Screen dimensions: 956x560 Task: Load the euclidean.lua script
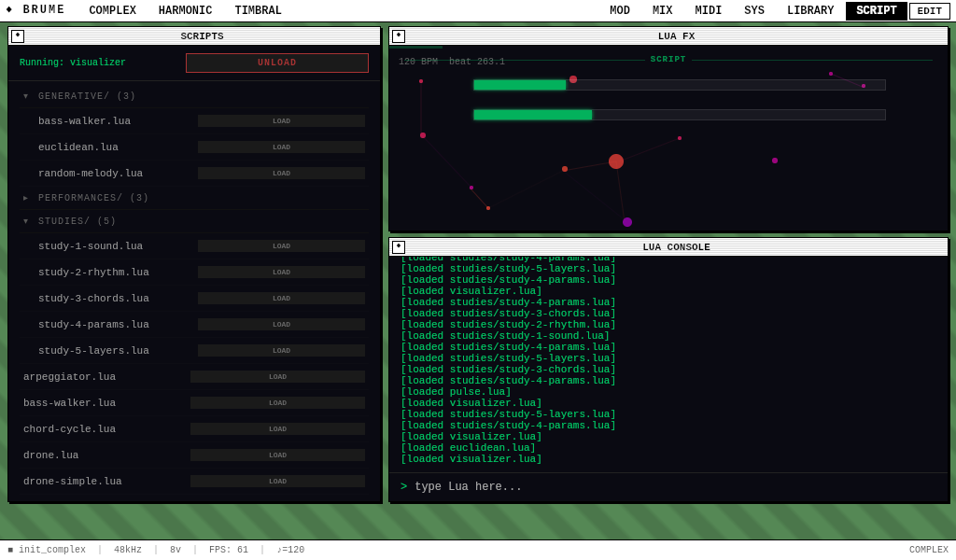pos(280,147)
